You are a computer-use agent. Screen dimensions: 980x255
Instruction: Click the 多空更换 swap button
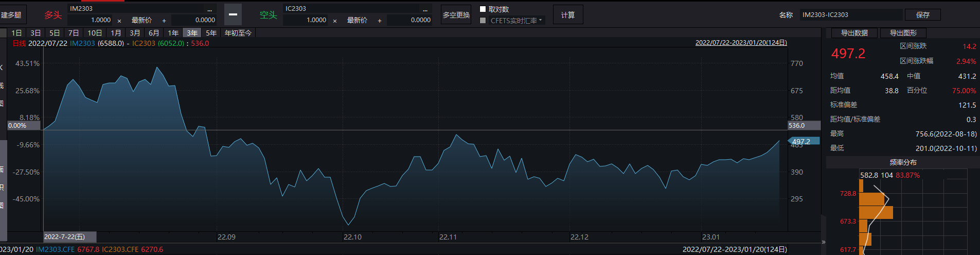point(456,15)
